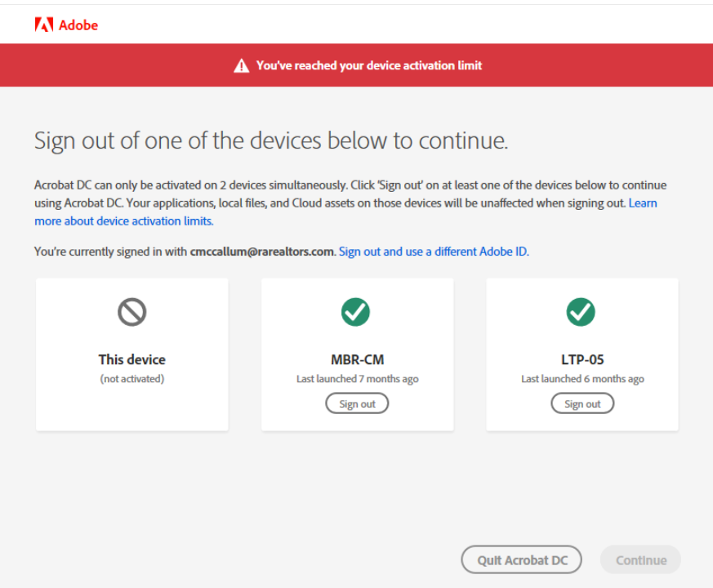Click the warning triangle icon in the banner
Image resolution: width=713 pixels, height=588 pixels.
pos(241,65)
